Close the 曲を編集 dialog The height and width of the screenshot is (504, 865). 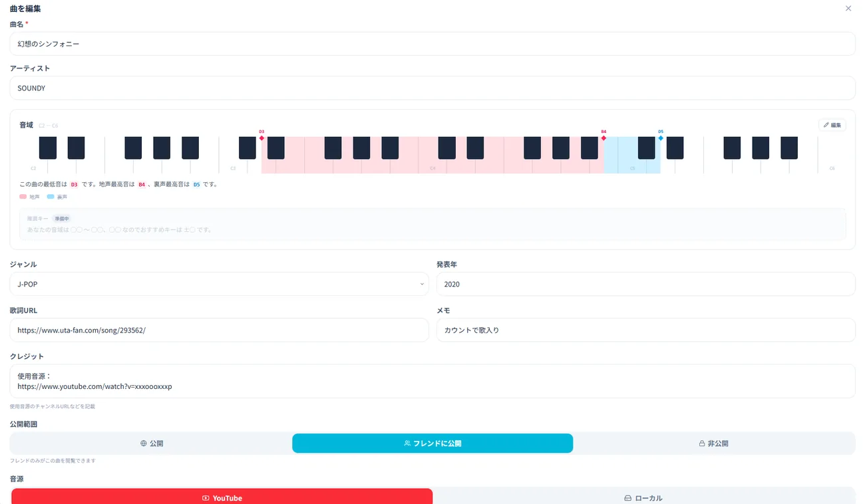(x=848, y=9)
